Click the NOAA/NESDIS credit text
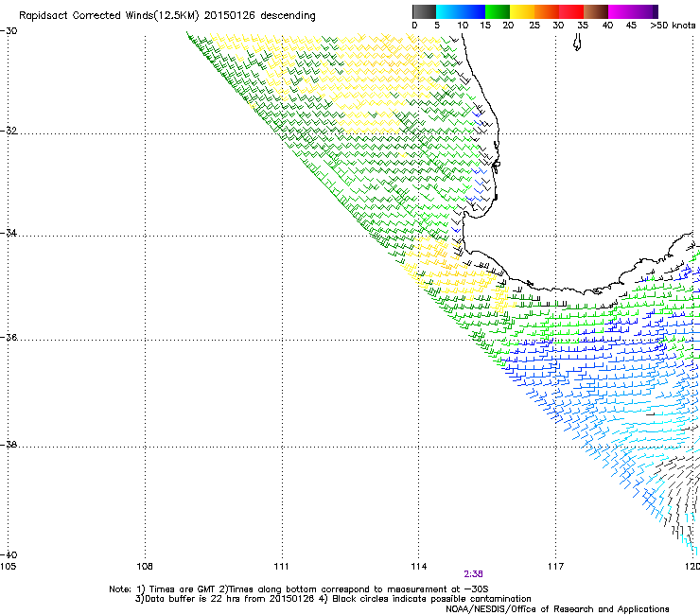The image size is (700, 615). point(557,608)
